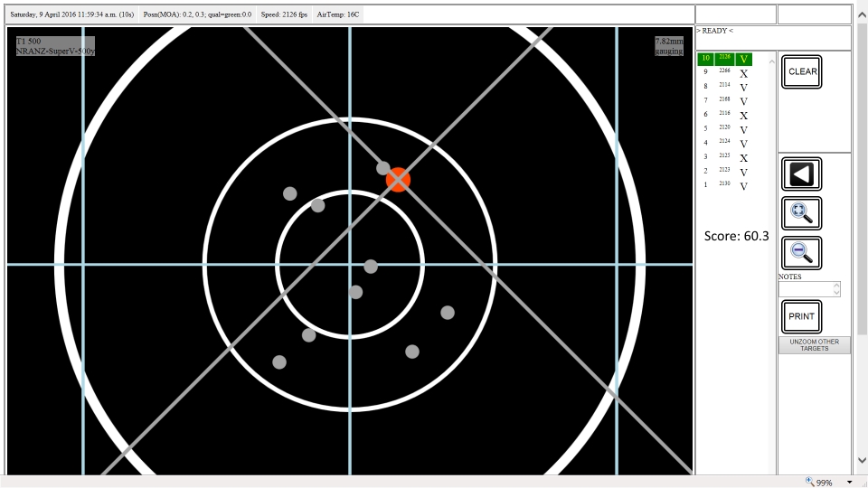
Task: Open the 99% zoom level dropdown arrow
Action: click(850, 483)
